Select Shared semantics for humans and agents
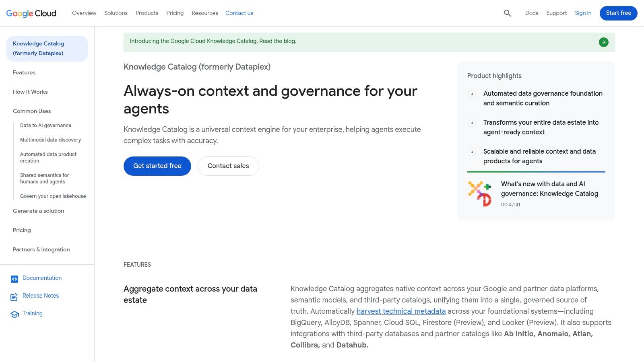The image size is (644, 362). pyautogui.click(x=44, y=179)
